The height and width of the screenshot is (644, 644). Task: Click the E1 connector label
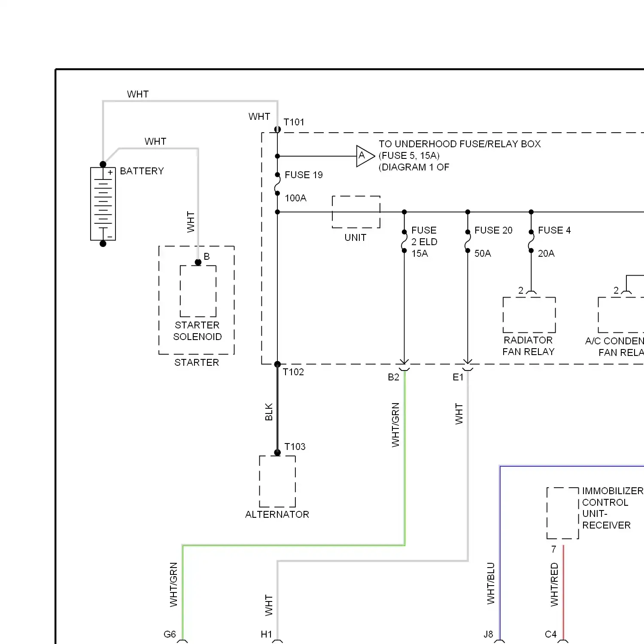pos(458,377)
